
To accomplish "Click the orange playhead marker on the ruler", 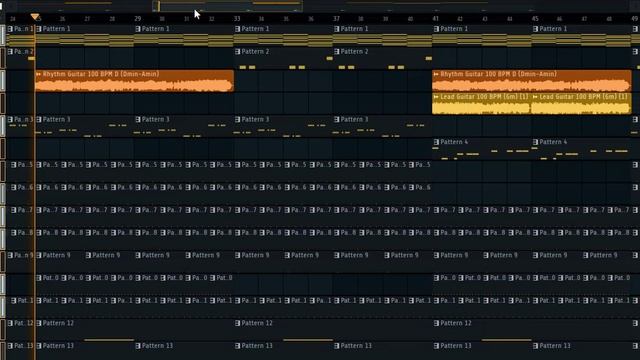I will coord(35,17).
